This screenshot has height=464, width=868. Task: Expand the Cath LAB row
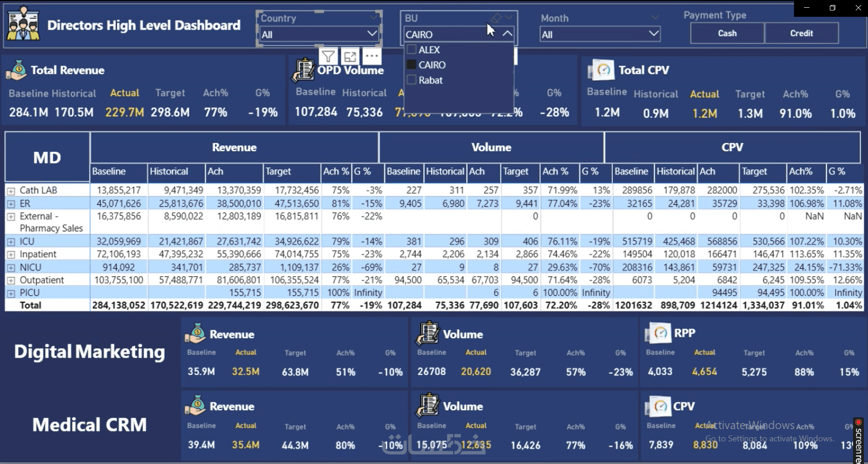coord(11,191)
